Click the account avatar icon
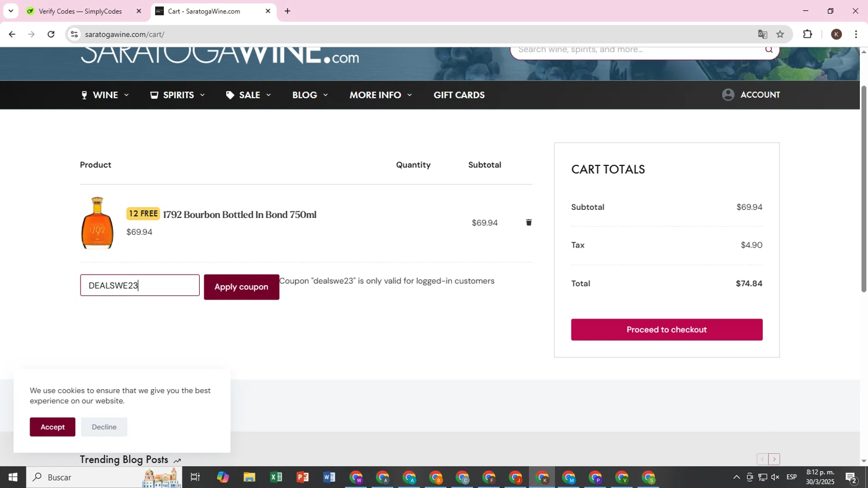The width and height of the screenshot is (868, 488). [728, 95]
